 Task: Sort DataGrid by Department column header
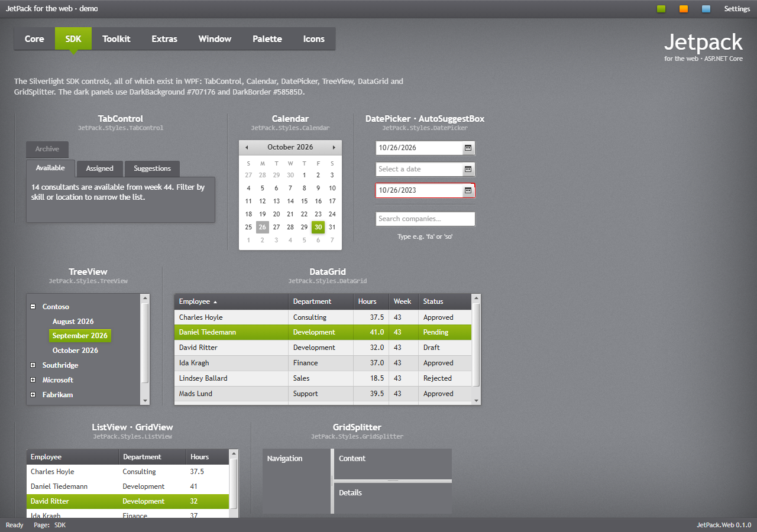click(x=321, y=301)
